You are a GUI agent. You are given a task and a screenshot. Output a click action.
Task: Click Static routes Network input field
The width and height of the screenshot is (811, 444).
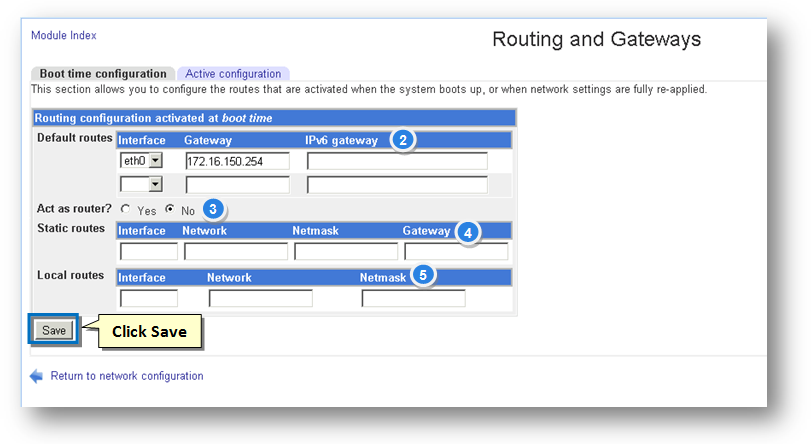(x=235, y=251)
